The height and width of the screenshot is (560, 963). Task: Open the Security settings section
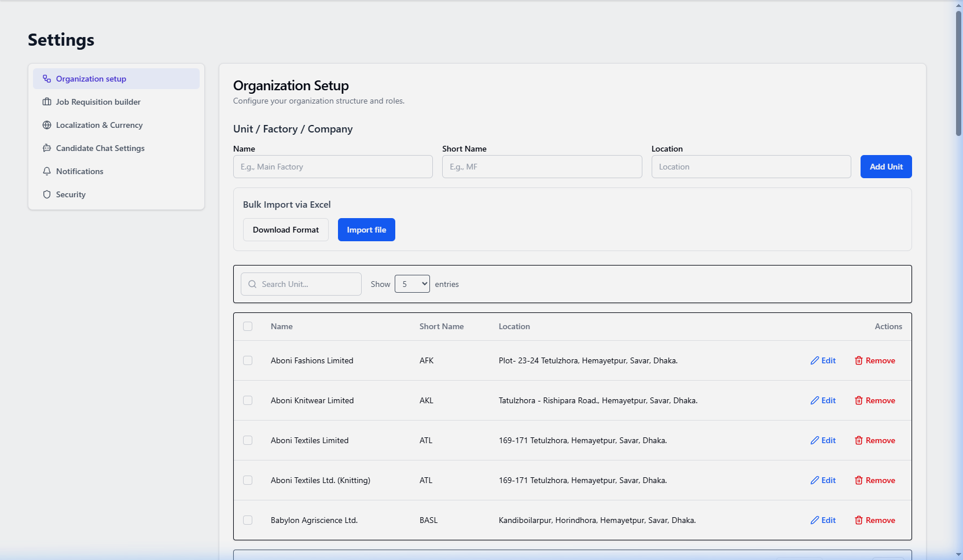[x=116, y=194]
